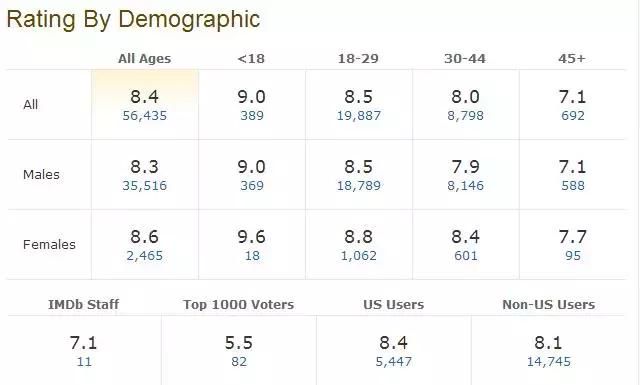Open the 56,435 all-ages vote count link
Image resolution: width=640 pixels, height=385 pixels.
pos(144,116)
